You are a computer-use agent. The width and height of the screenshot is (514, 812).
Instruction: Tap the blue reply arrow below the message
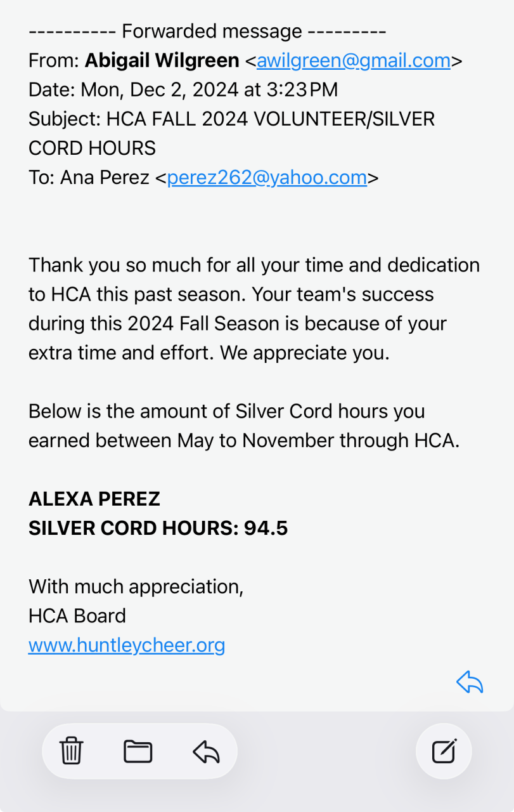469,683
